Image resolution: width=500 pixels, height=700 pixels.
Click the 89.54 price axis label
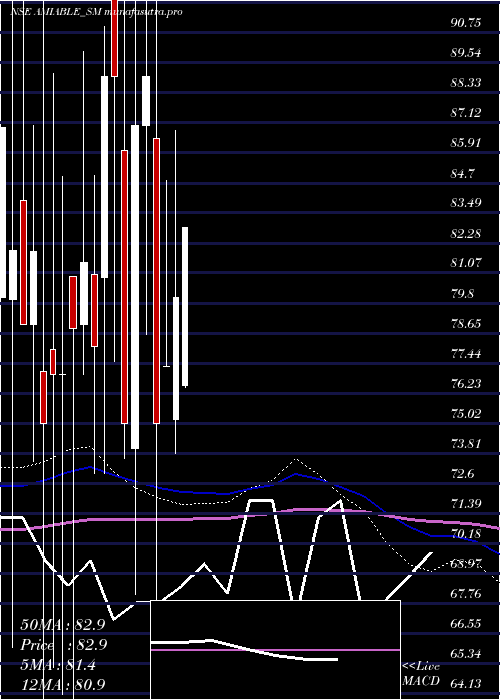466,53
